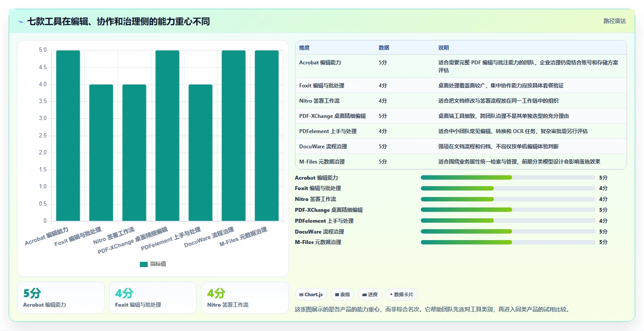Screen dimensions: 644x331
Task: Click the 维度 table column header
Action: pos(305,48)
